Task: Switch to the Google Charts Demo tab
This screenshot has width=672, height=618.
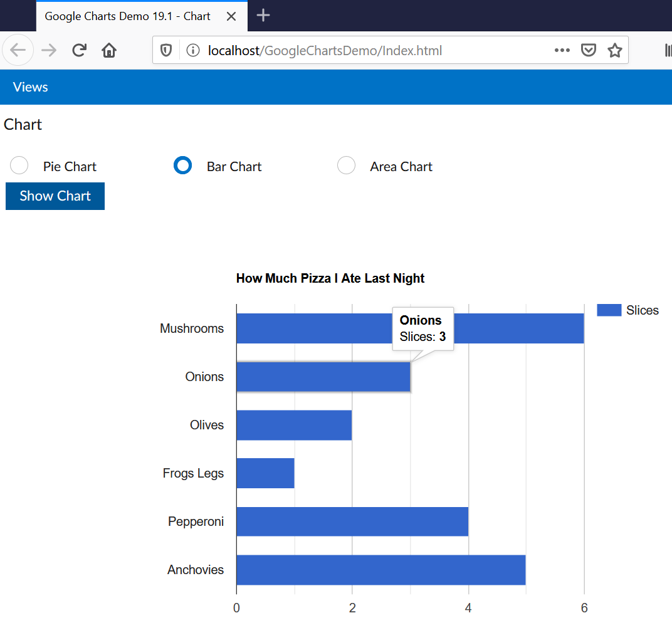Action: coord(127,16)
